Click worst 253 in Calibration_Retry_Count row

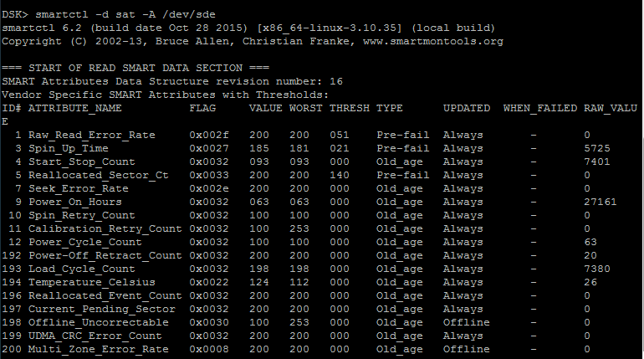(299, 228)
